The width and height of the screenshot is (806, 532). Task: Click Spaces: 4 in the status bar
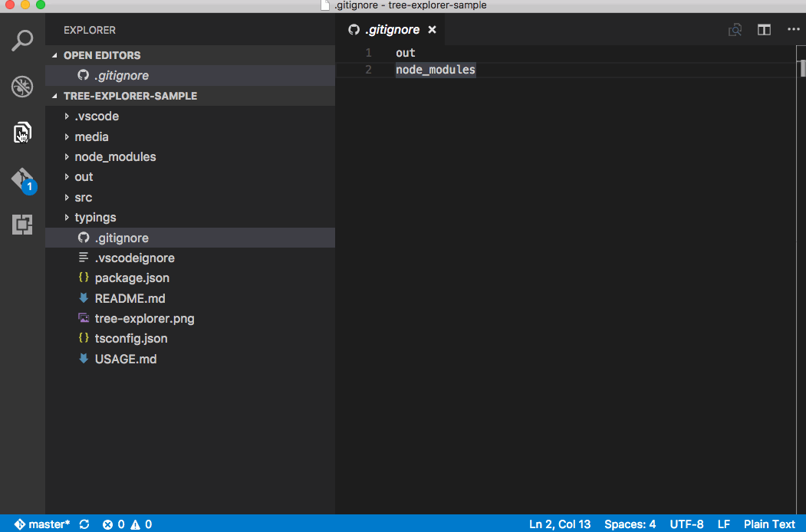[x=630, y=524]
